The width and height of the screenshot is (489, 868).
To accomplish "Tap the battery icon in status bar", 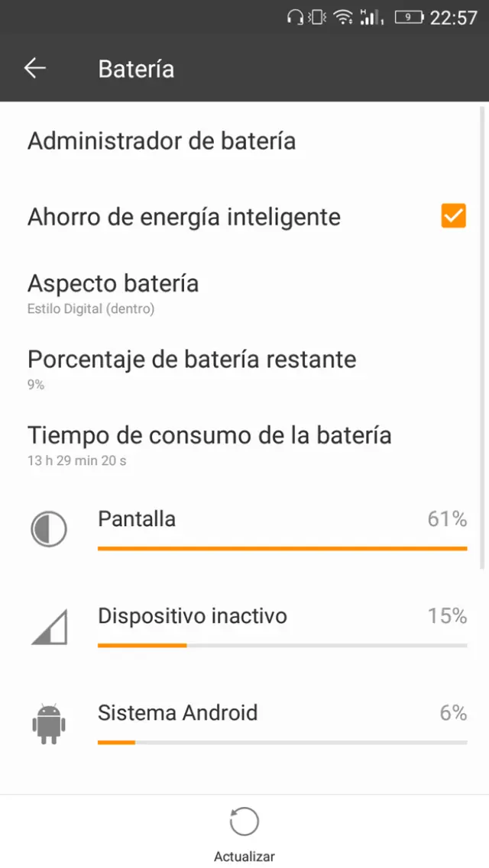I will point(410,17).
